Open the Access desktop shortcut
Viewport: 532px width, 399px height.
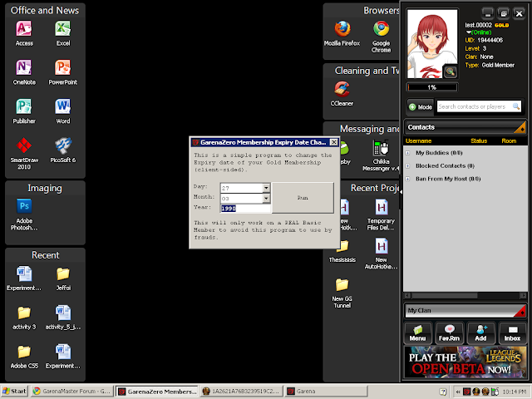pos(24,33)
